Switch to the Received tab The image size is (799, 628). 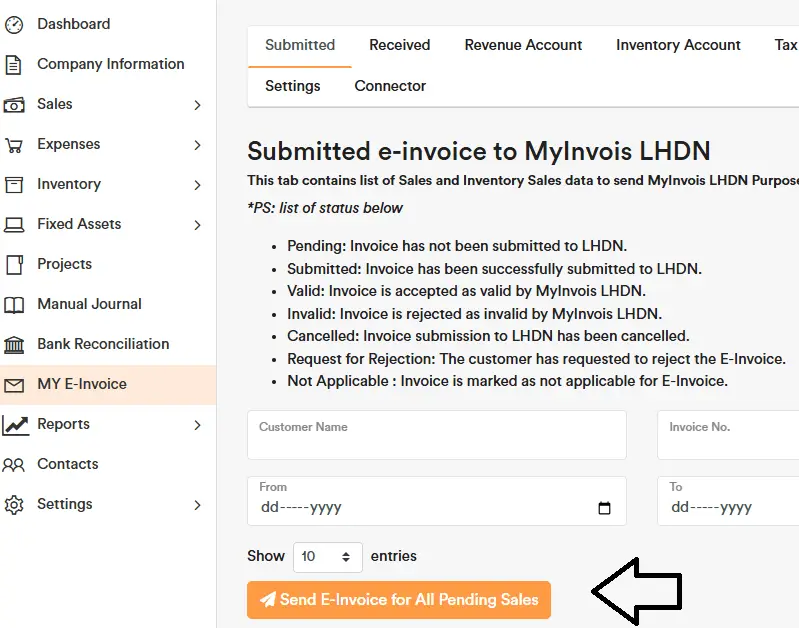(399, 45)
